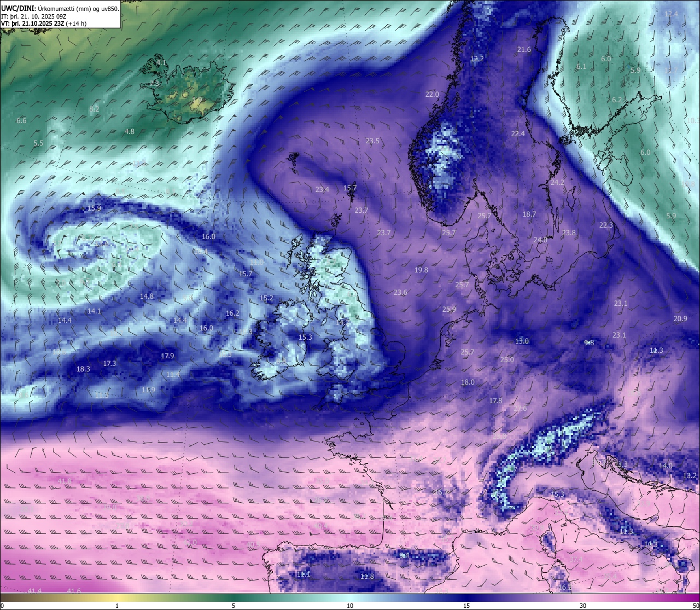
Task: Click the 25.9 map value
Action: tap(449, 310)
